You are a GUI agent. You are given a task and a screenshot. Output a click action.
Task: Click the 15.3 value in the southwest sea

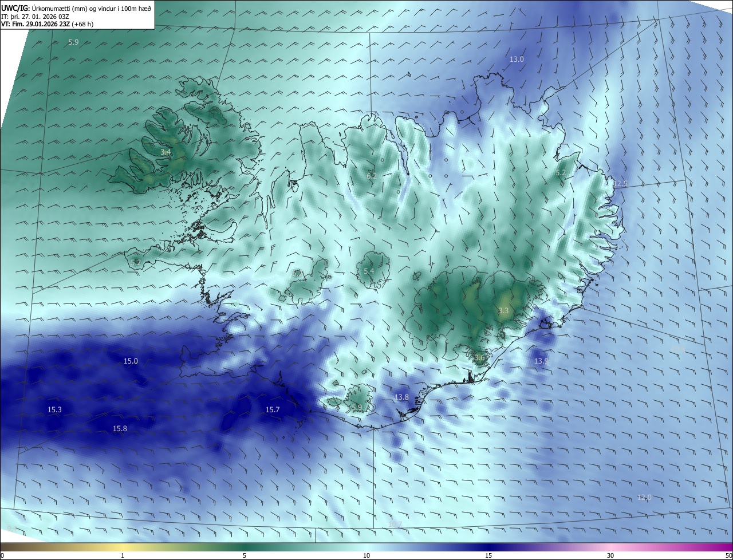pyautogui.click(x=54, y=409)
